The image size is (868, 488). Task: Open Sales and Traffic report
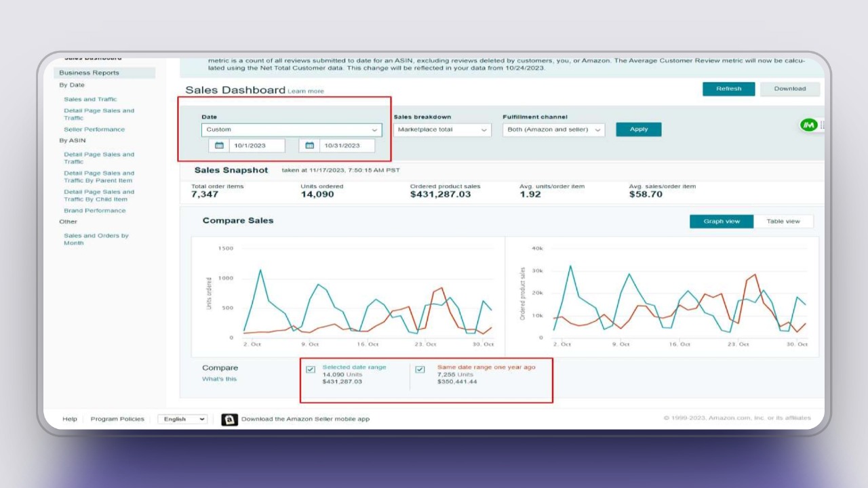(x=90, y=100)
